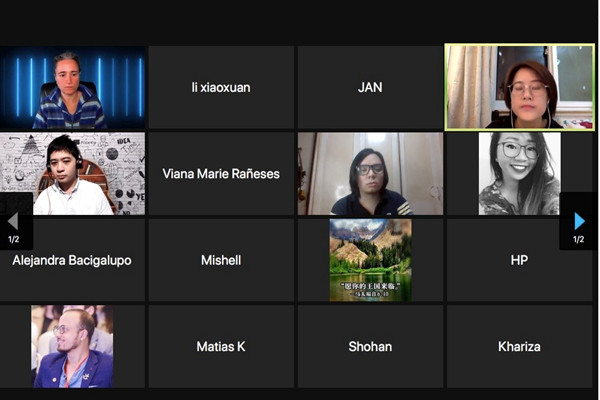
Task: Click mountain lake landscape profile picture
Action: click(x=370, y=260)
